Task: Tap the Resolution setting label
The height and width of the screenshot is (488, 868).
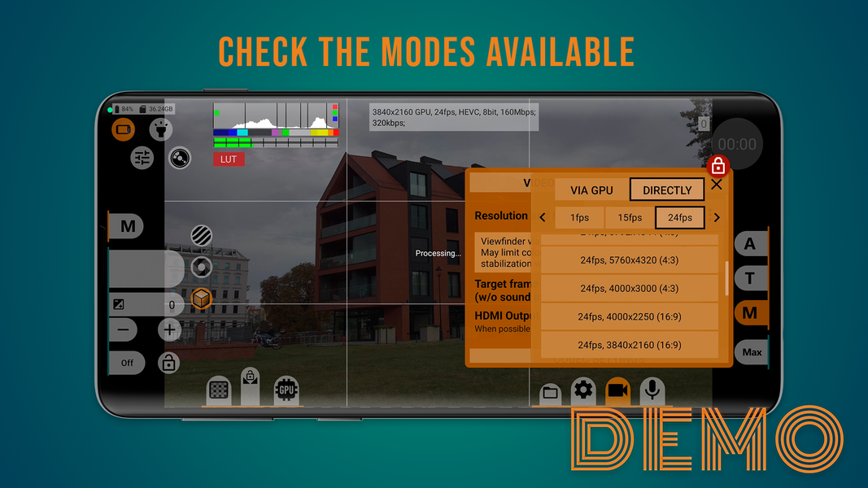Action: [501, 216]
